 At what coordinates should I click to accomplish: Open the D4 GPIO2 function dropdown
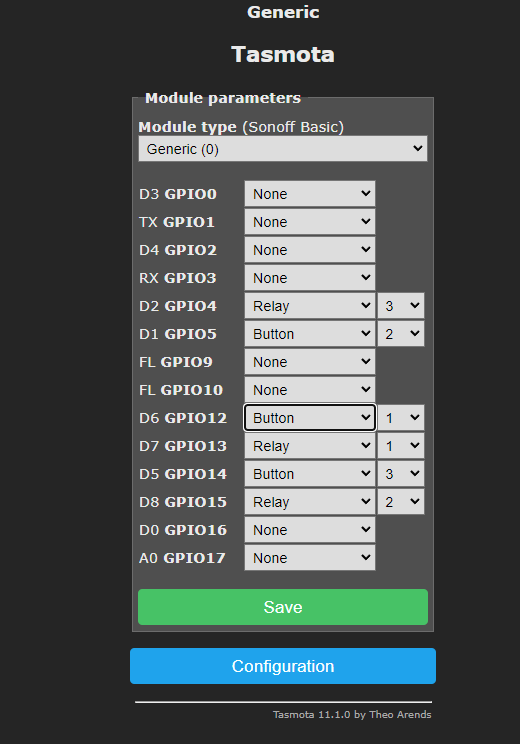pyautogui.click(x=310, y=250)
